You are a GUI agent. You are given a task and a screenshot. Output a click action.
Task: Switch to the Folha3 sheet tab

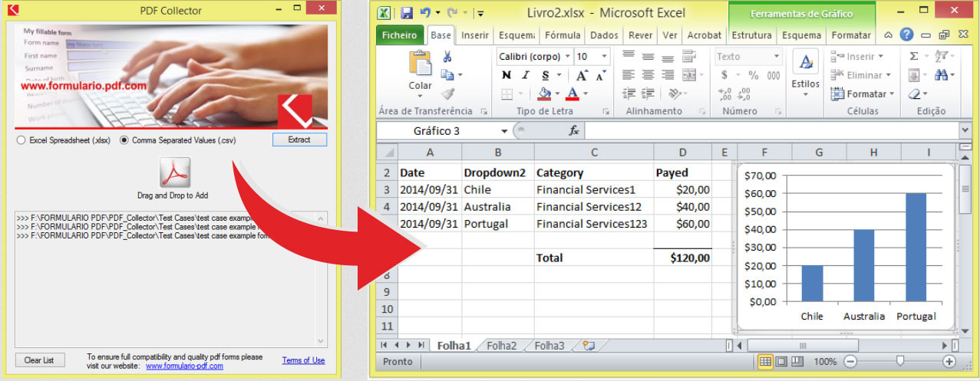click(x=549, y=346)
